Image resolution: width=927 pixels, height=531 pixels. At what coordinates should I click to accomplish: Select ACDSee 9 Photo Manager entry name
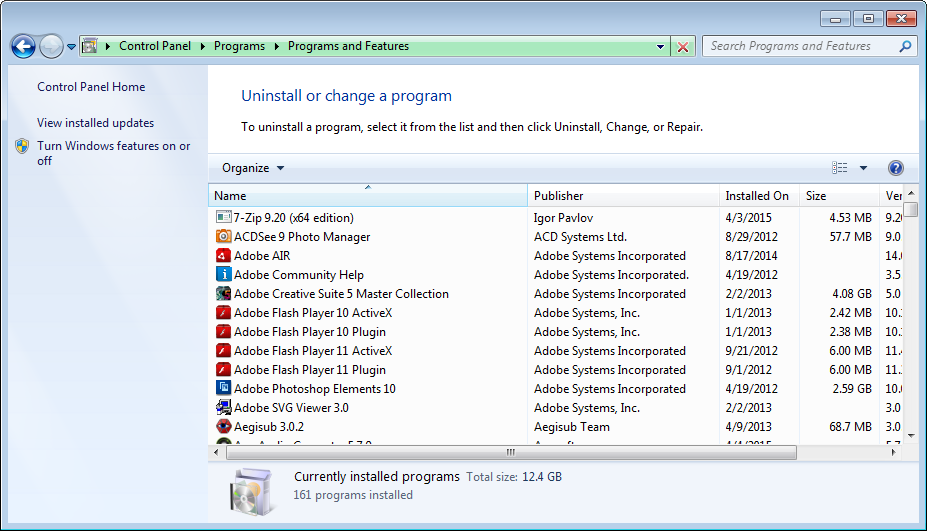tap(302, 237)
